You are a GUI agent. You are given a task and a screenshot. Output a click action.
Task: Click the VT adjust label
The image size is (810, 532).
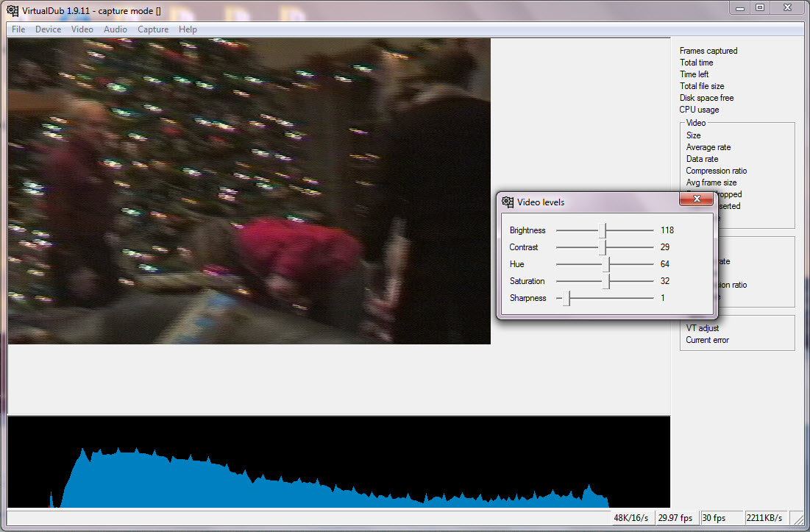[x=702, y=328]
